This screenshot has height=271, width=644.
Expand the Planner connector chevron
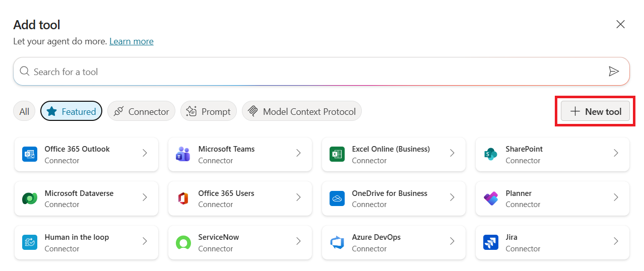click(616, 197)
